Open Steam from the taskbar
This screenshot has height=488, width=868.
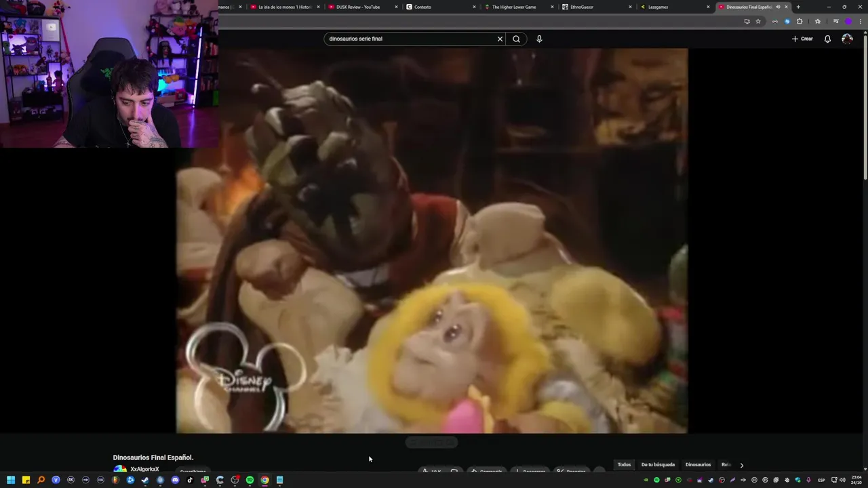[145, 480]
